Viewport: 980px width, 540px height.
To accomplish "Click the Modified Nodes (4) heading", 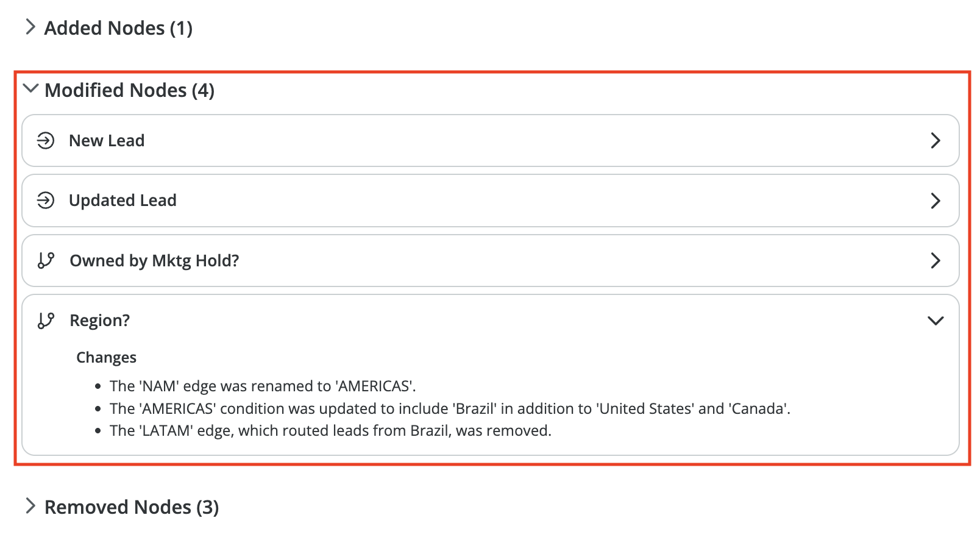I will tap(129, 90).
